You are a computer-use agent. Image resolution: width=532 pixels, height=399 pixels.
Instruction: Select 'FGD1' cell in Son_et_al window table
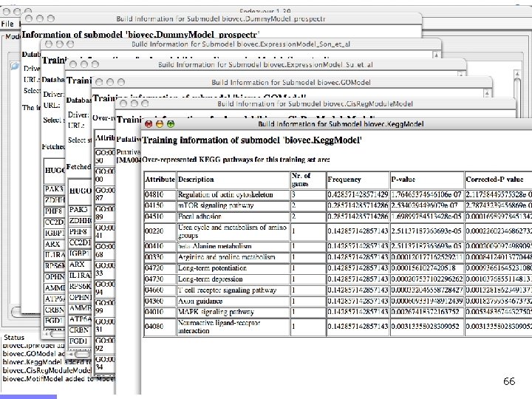point(54,321)
